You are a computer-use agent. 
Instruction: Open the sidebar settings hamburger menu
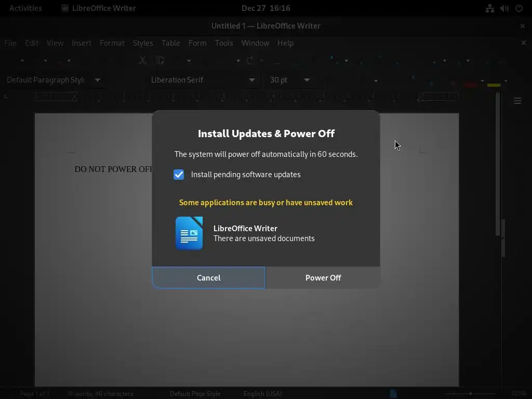pyautogui.click(x=517, y=101)
